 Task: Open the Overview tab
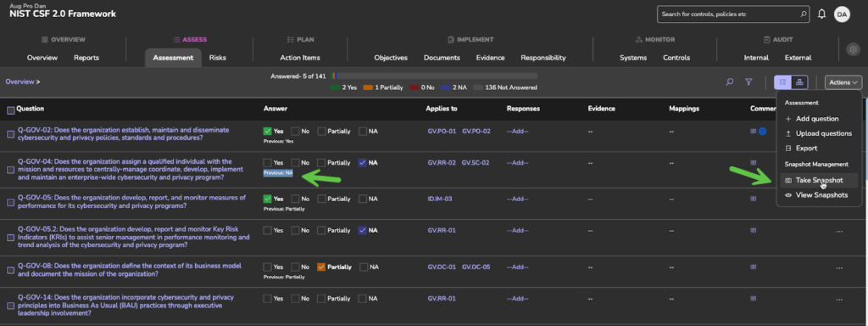(42, 58)
